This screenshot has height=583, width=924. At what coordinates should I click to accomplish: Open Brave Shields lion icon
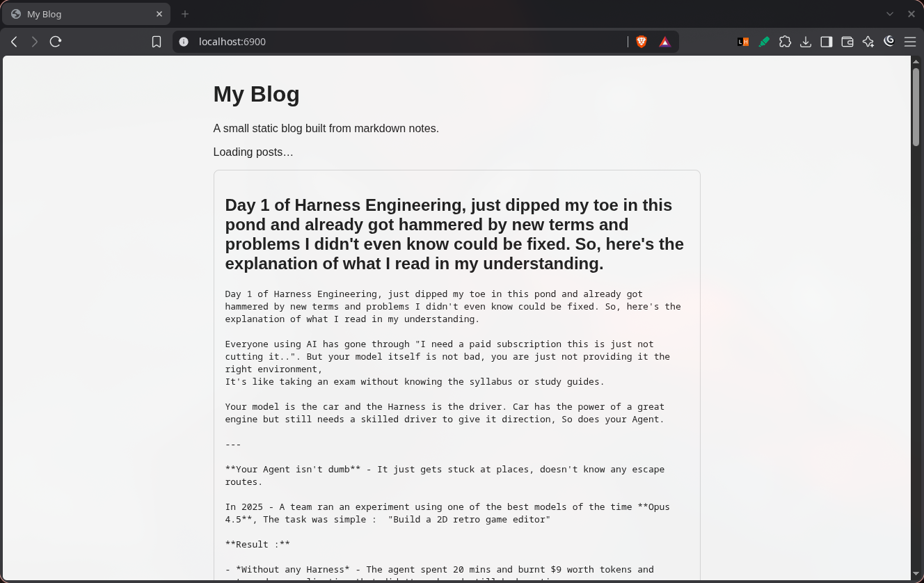[642, 42]
